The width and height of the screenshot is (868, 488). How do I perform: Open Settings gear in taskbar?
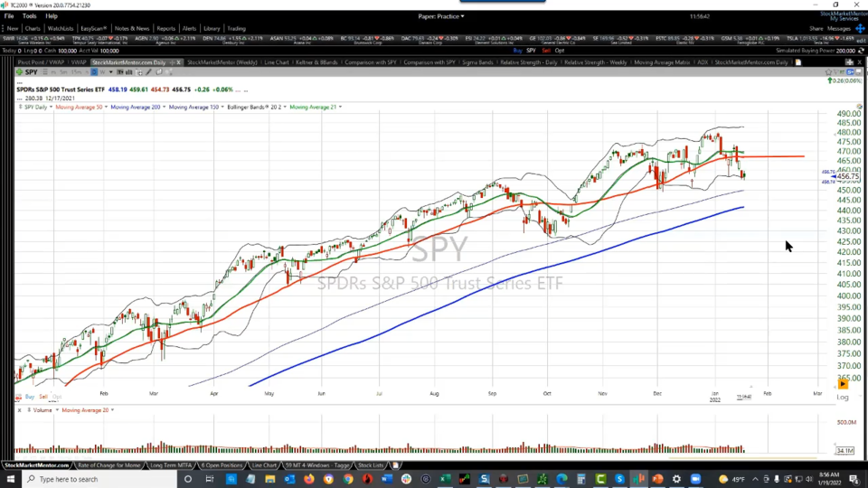[x=676, y=479]
